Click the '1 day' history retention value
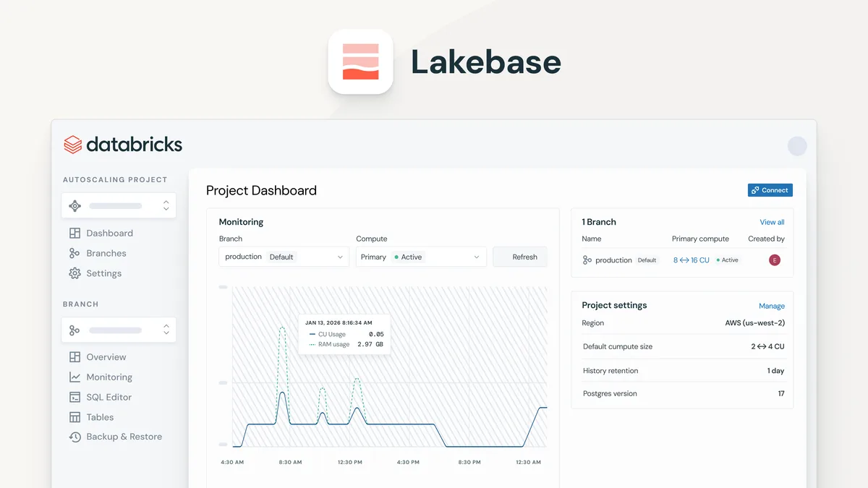This screenshot has height=488, width=868. coord(775,370)
